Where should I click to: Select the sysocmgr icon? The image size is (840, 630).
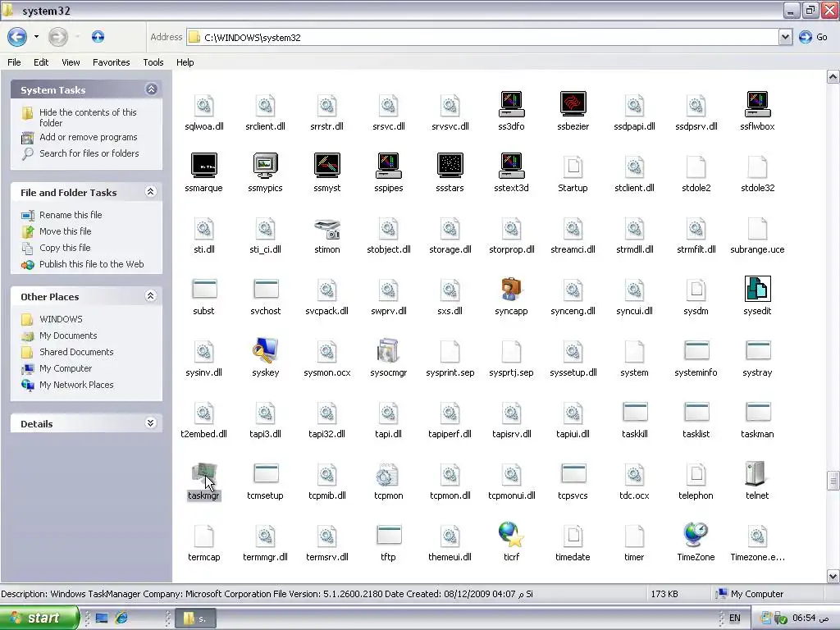388,351
